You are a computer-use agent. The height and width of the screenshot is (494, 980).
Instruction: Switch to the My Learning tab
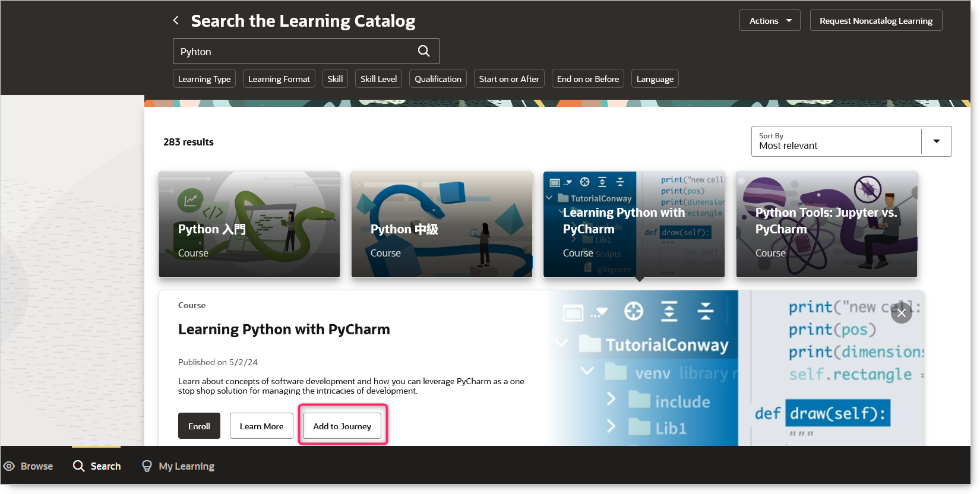point(178,466)
